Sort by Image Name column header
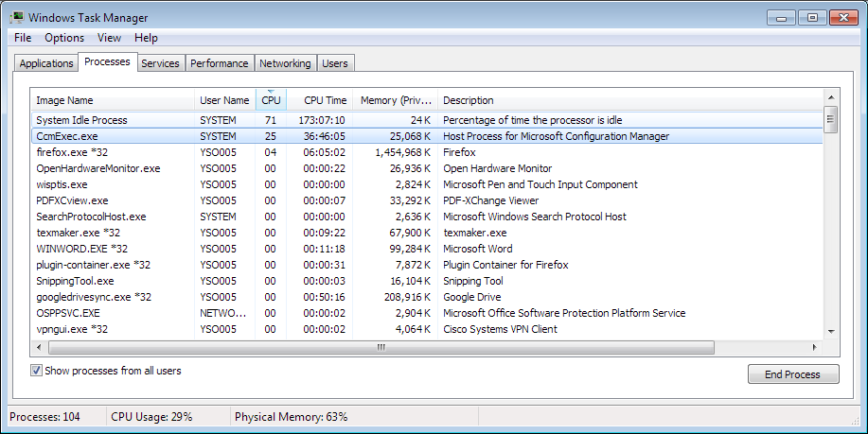Viewport: 868px width, 434px height. click(113, 100)
